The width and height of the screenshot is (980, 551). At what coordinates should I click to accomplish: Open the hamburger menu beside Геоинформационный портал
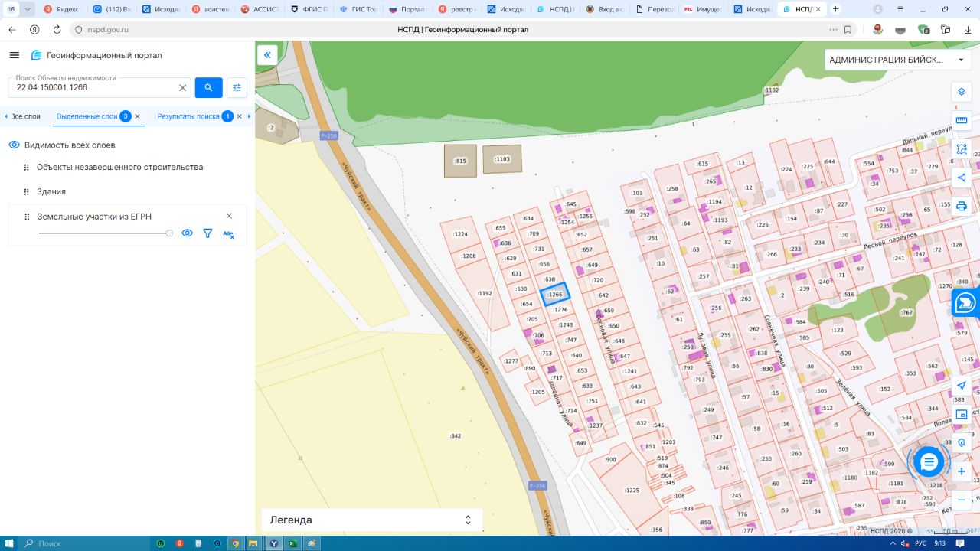coord(14,55)
